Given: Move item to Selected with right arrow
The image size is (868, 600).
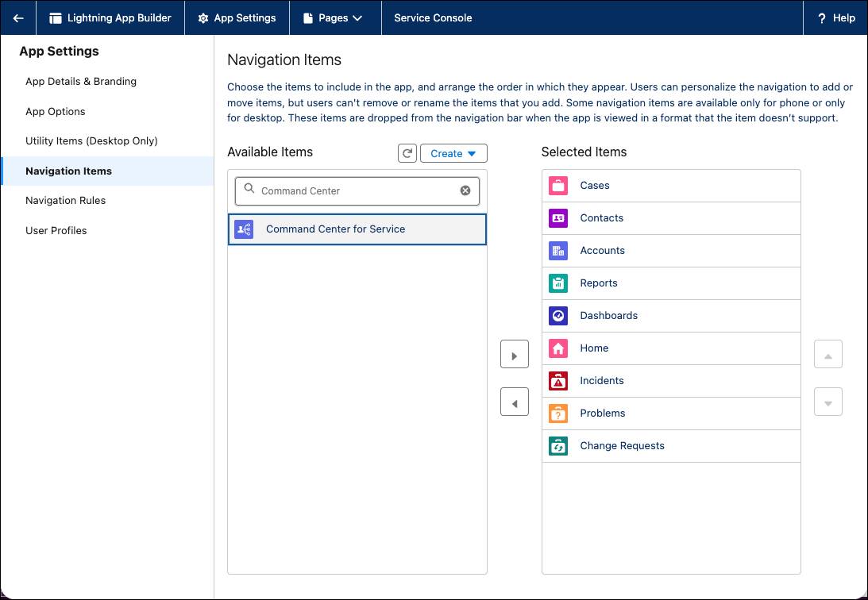Looking at the screenshot, I should [x=515, y=355].
